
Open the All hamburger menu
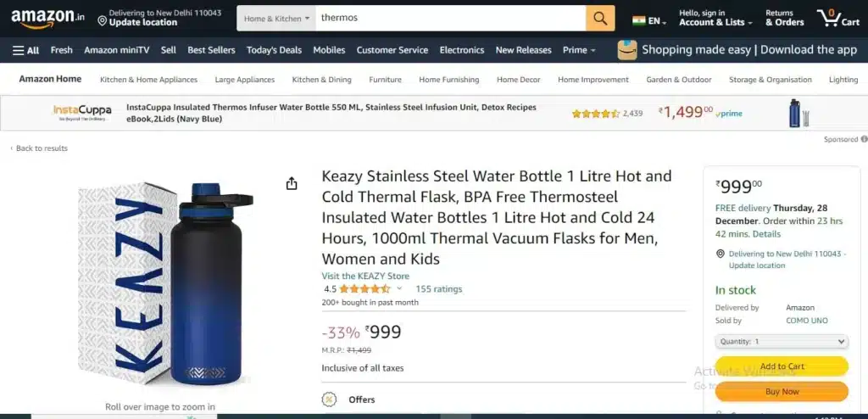coord(26,50)
